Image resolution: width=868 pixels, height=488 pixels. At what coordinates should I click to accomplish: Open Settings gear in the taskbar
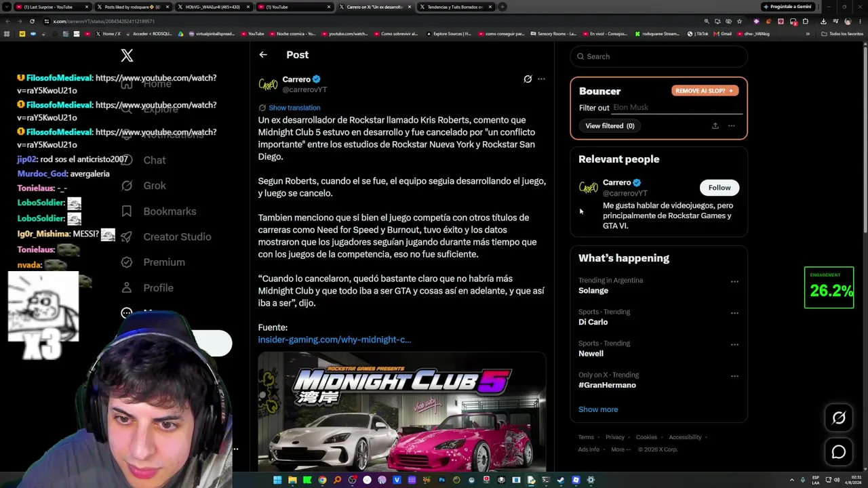591,480
